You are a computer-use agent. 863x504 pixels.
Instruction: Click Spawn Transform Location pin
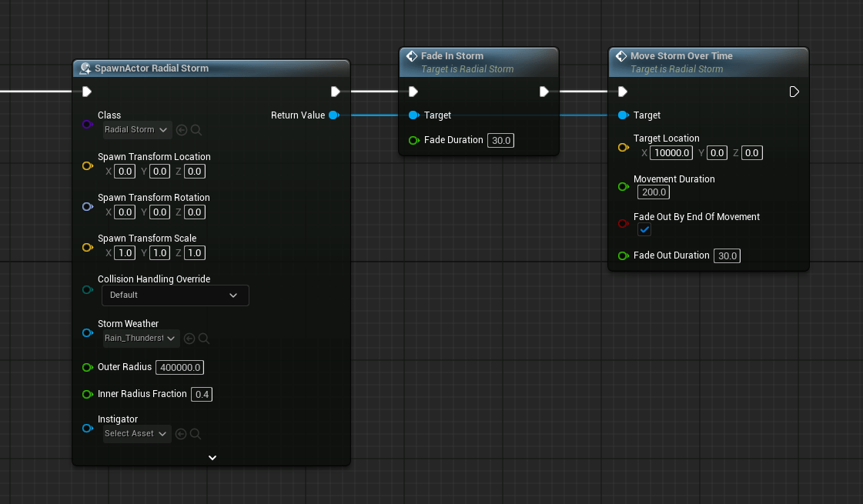(x=88, y=165)
